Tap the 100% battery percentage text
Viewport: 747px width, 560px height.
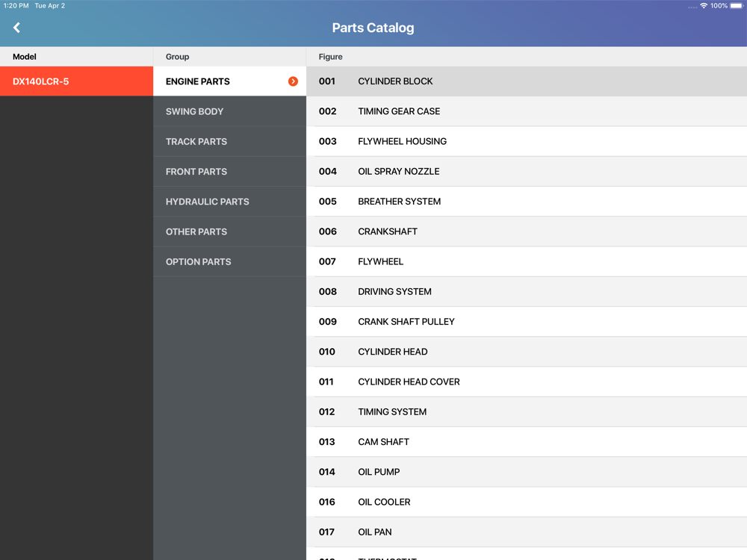[x=719, y=6]
